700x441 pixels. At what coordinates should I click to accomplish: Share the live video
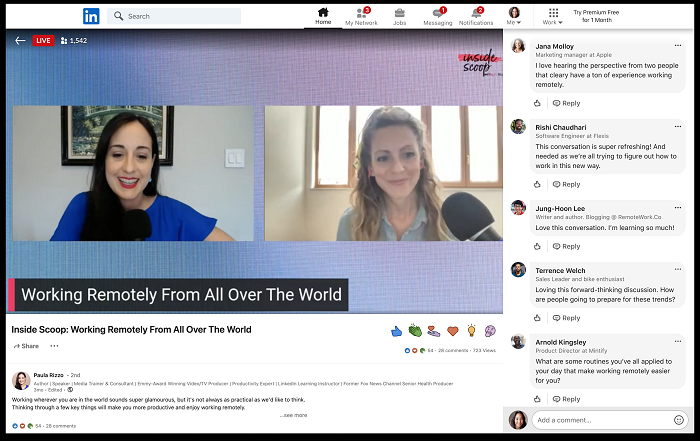pos(26,346)
